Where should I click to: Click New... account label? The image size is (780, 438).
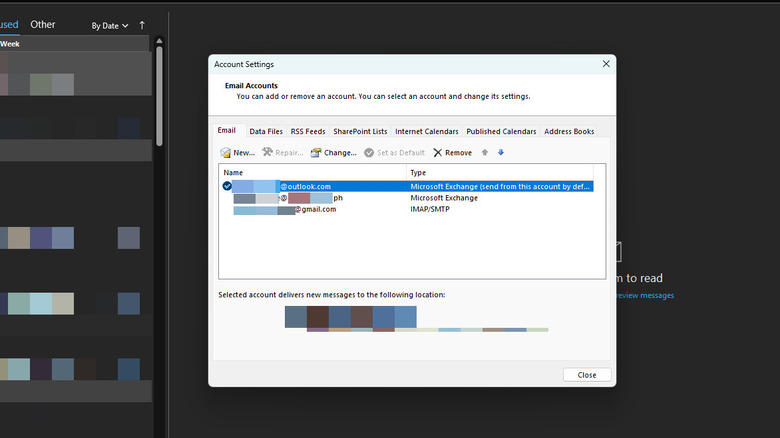coord(244,153)
